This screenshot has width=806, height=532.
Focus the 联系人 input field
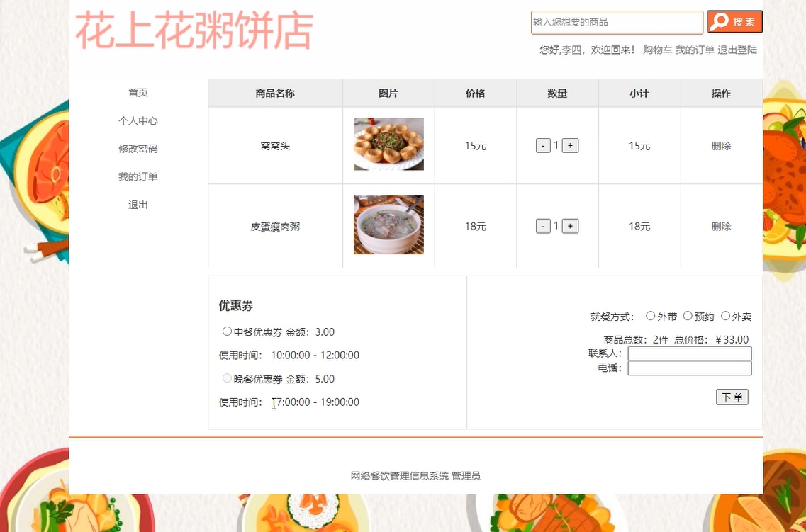690,353
